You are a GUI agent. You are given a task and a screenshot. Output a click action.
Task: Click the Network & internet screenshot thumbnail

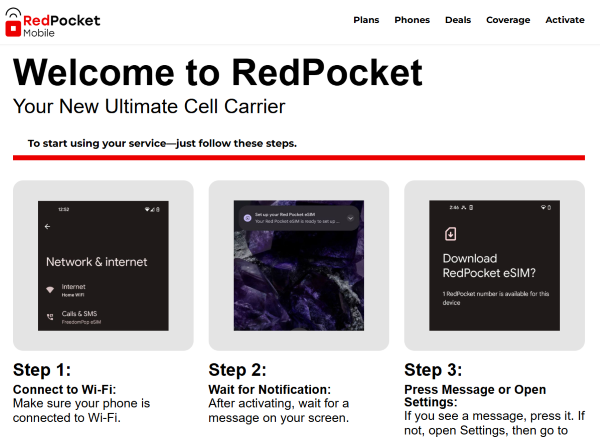[x=103, y=266]
